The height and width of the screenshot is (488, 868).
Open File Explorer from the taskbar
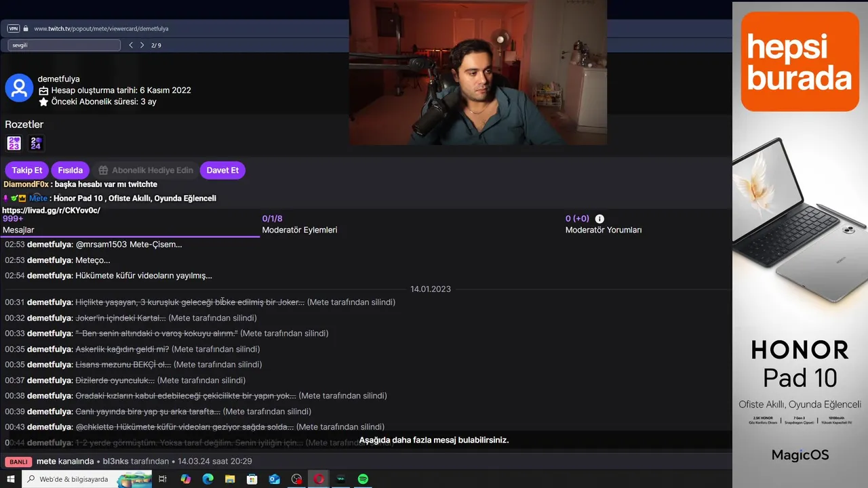click(x=230, y=479)
